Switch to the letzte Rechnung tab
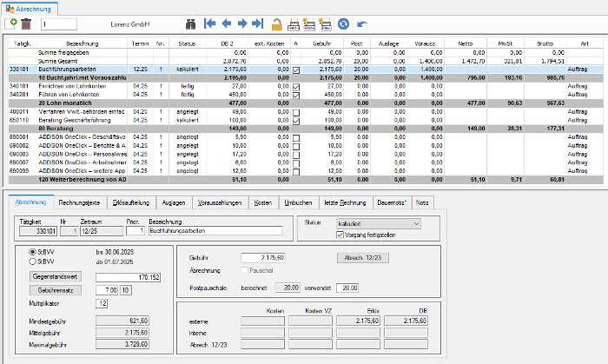The height and width of the screenshot is (364, 608). [x=345, y=202]
